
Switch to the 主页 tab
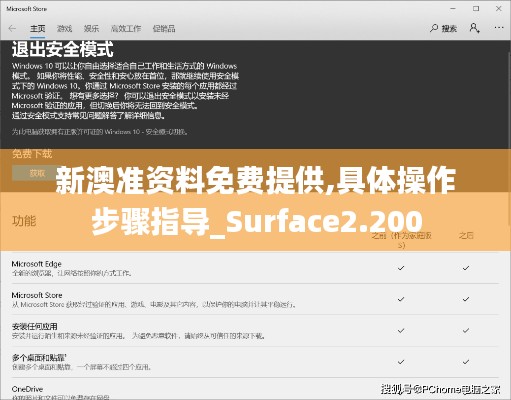tap(38, 29)
